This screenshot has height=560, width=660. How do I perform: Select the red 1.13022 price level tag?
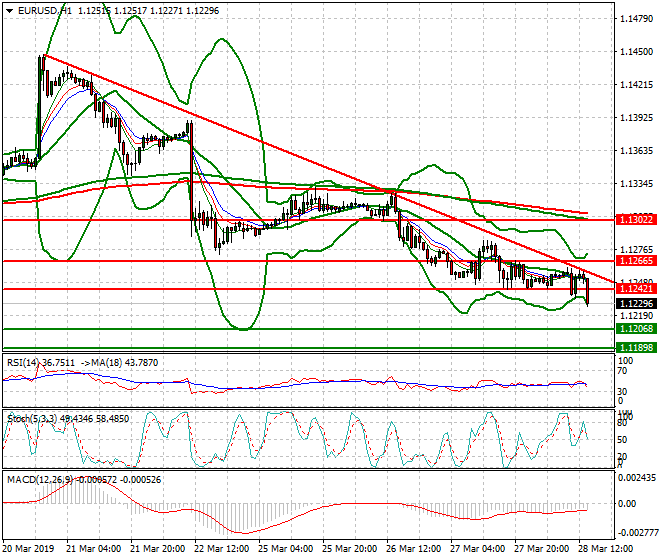point(635,219)
